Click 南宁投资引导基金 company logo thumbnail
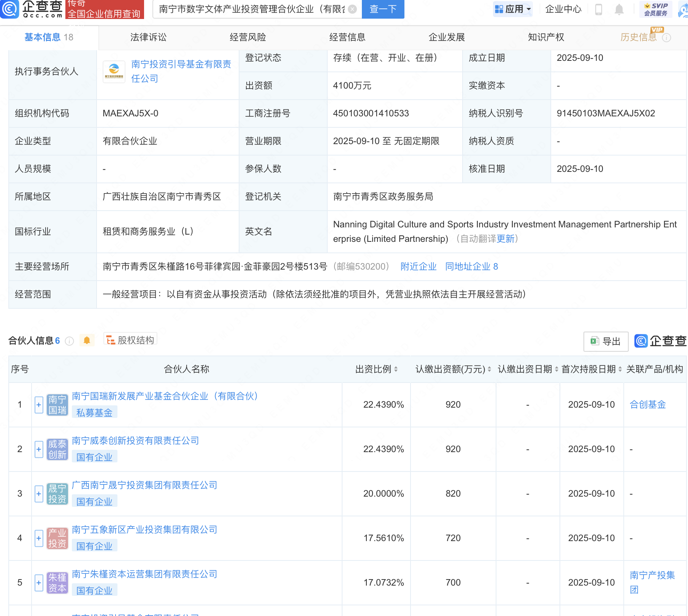 click(x=114, y=71)
